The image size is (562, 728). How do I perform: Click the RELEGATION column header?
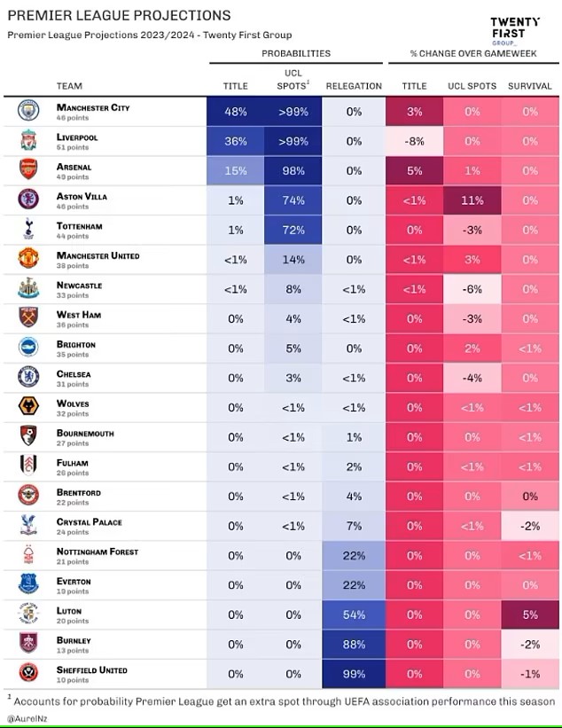pos(354,86)
